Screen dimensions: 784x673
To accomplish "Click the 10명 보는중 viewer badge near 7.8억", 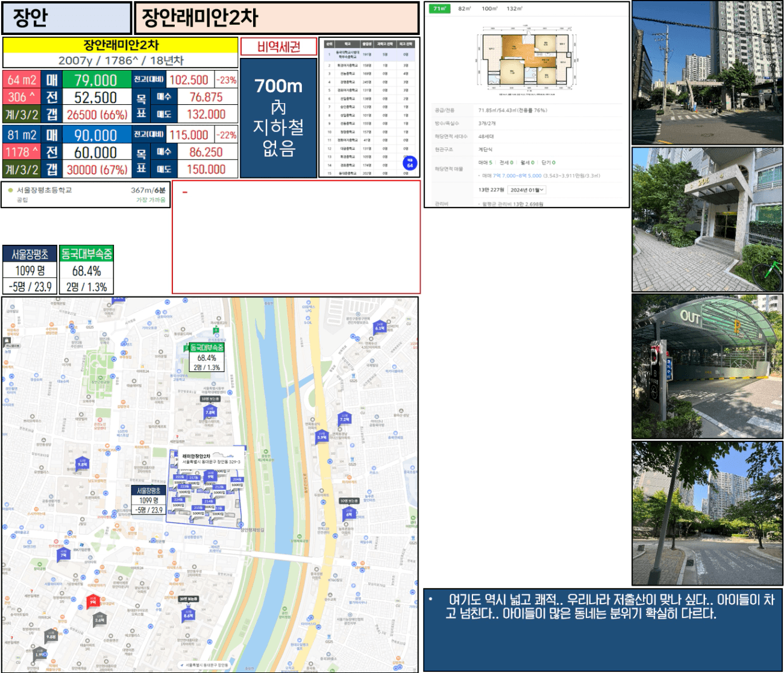I will pos(210,399).
